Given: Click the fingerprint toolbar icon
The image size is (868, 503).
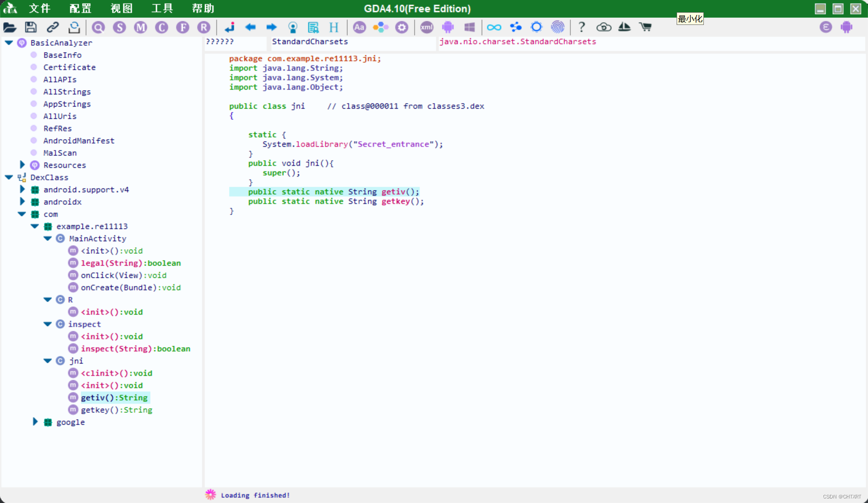Looking at the screenshot, I should (557, 27).
